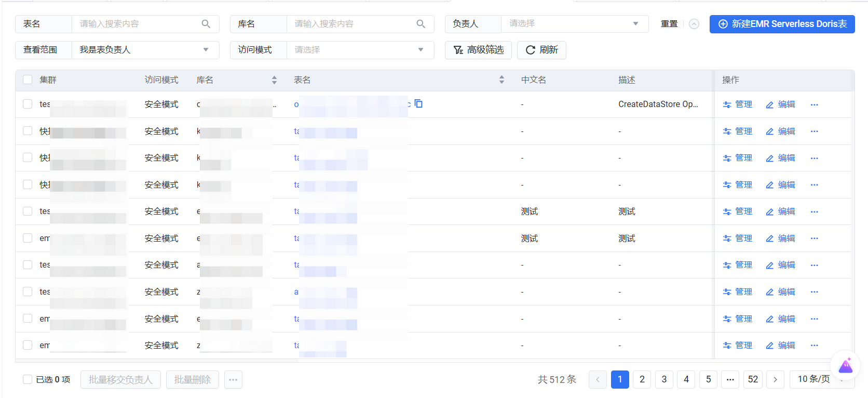This screenshot has width=868, height=398.
Task: Go to the next page with the right arrow
Action: tap(775, 380)
